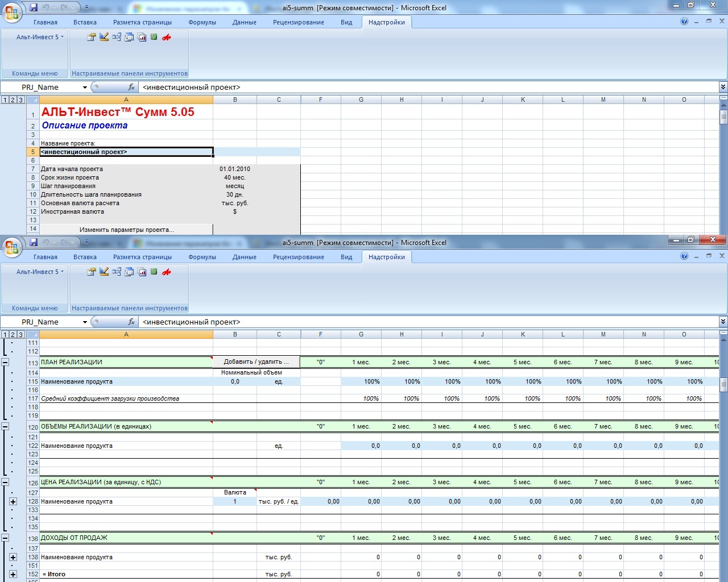Click chart toolbar icon in upper window

(142, 37)
